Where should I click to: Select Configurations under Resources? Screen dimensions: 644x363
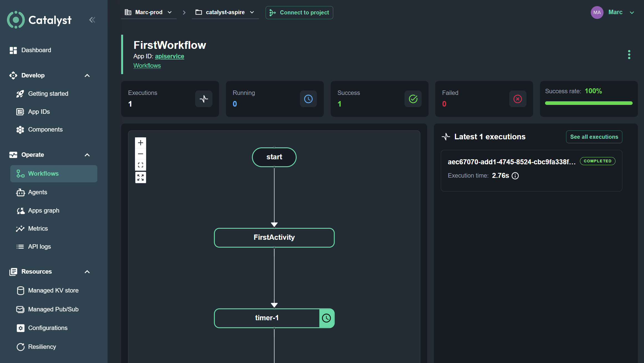(x=47, y=328)
